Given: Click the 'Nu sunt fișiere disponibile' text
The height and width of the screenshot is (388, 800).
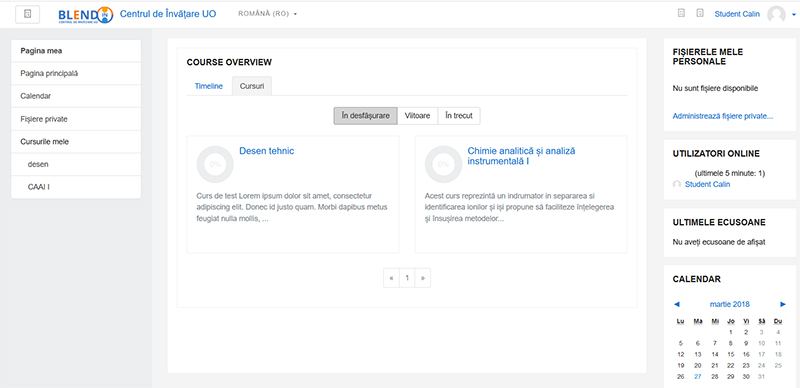Looking at the screenshot, I should [715, 88].
